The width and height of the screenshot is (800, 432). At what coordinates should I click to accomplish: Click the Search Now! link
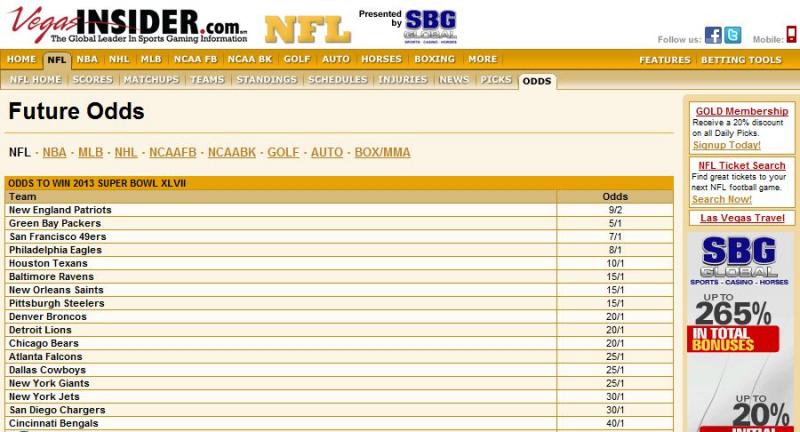(x=721, y=199)
